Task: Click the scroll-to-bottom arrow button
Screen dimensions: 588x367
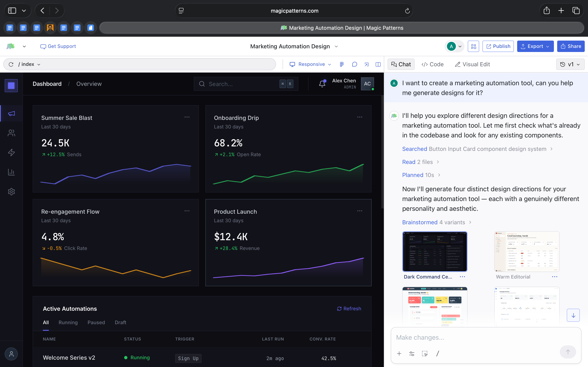Action: 573,315
